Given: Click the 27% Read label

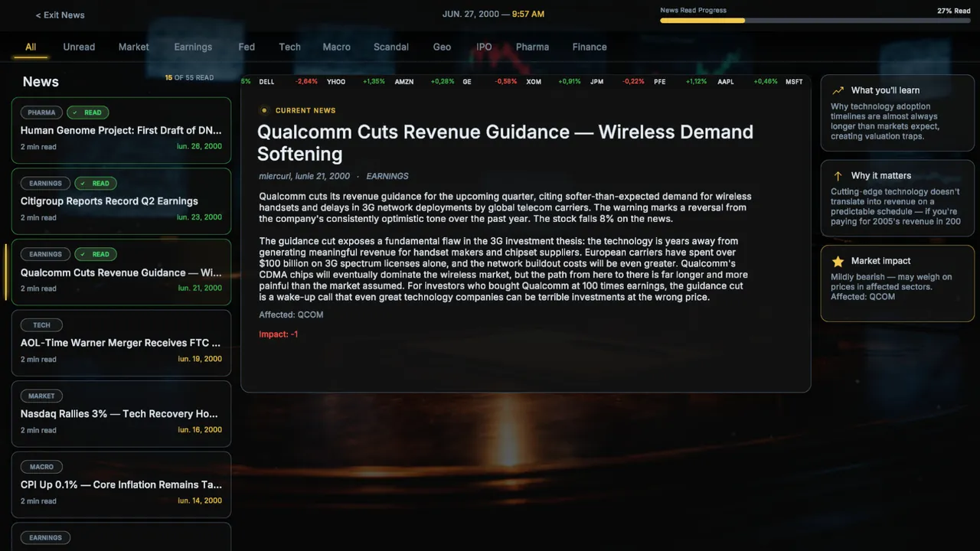Looking at the screenshot, I should (x=954, y=11).
